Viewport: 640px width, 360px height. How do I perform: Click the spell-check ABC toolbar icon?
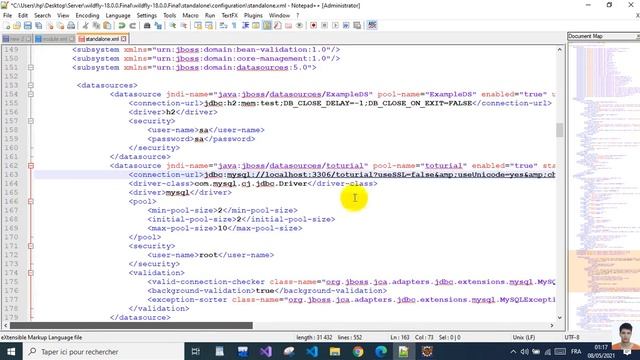372,25
